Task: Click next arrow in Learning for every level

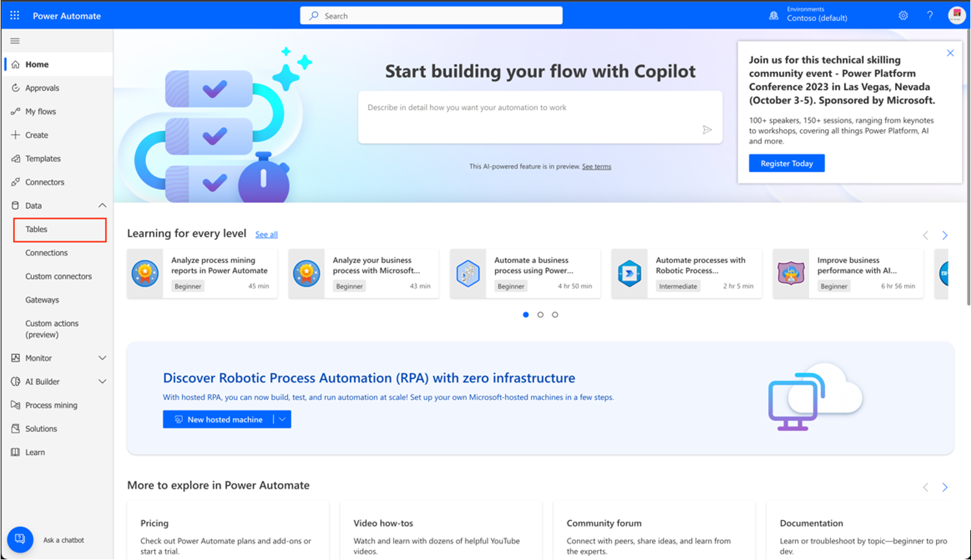Action: 944,235
